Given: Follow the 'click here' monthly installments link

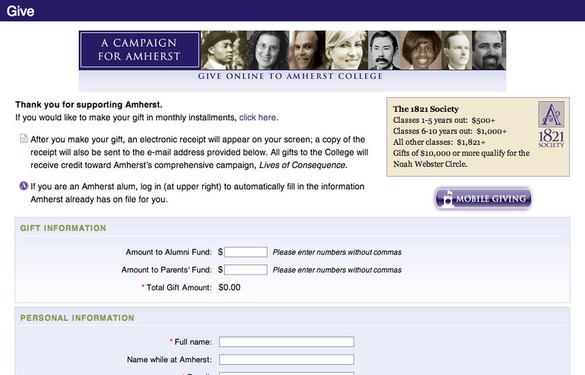Looking at the screenshot, I should [257, 118].
